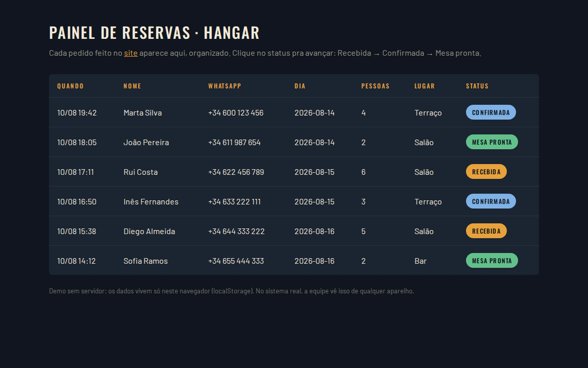Click timestamp 10/08 19:42

[x=77, y=113]
